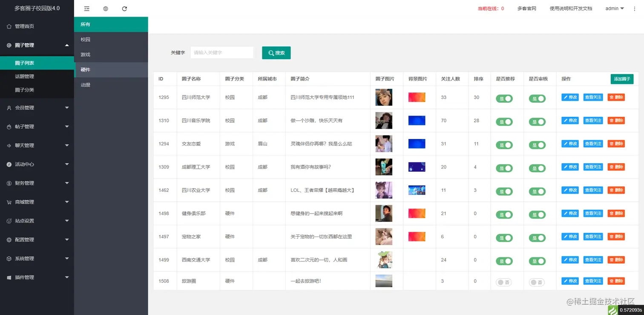Viewport: 644px width, 315px height.
Task: Select the 校园 category tab
Action: [x=111, y=40]
